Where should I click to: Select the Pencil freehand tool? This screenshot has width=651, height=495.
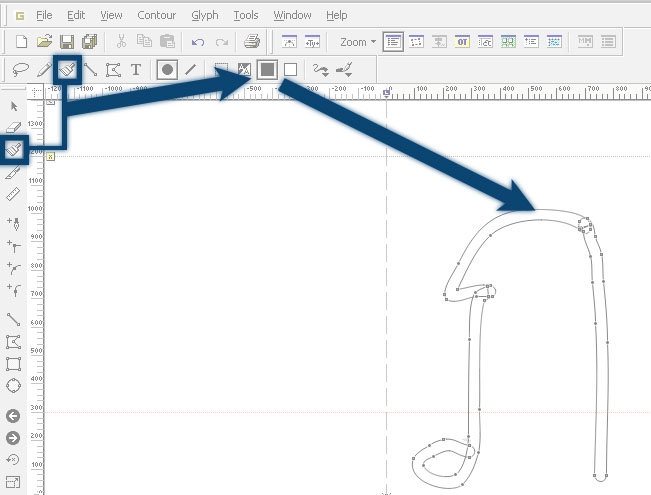coord(44,70)
